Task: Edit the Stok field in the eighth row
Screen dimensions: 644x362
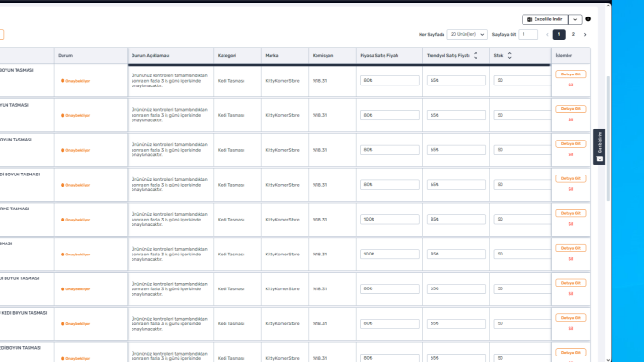Action: pyautogui.click(x=523, y=324)
